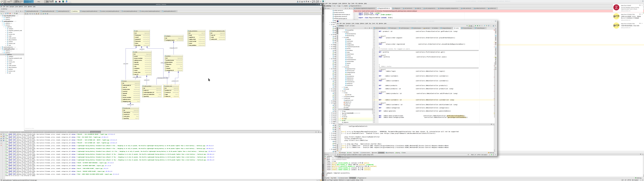Click DataGrip taskbar launcher icon
The height and width of the screenshot is (181, 644).
[56, 2]
